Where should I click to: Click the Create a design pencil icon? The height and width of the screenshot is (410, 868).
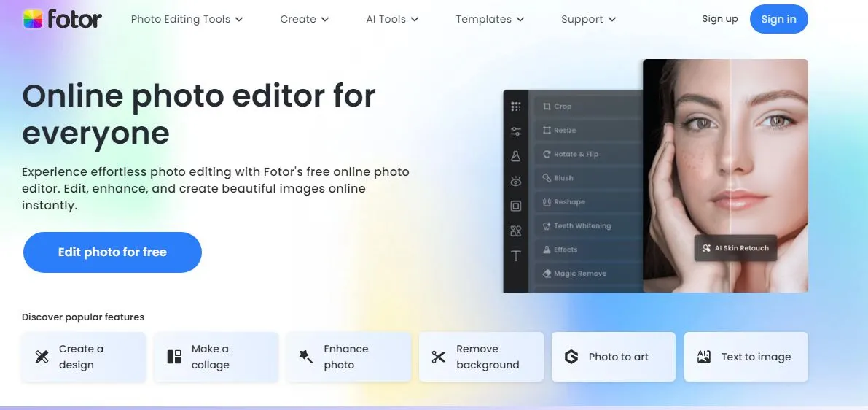[x=42, y=357]
